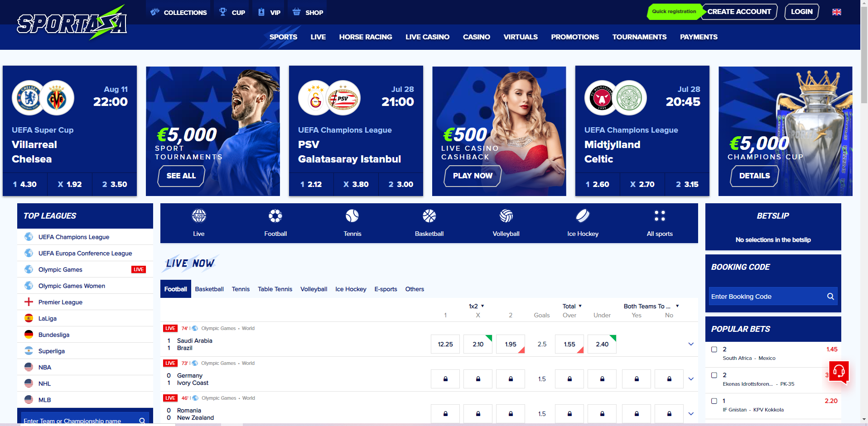
Task: Click the UK flag language icon
Action: 837,12
